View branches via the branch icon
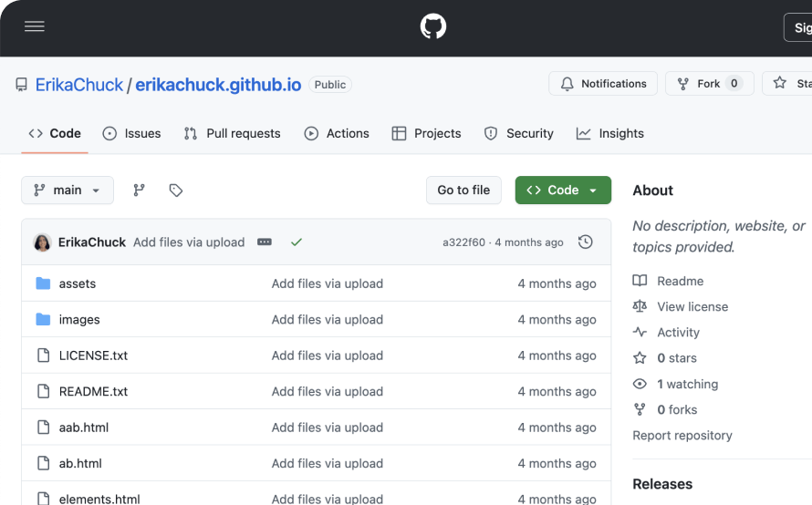The width and height of the screenshot is (812, 505). 139,190
